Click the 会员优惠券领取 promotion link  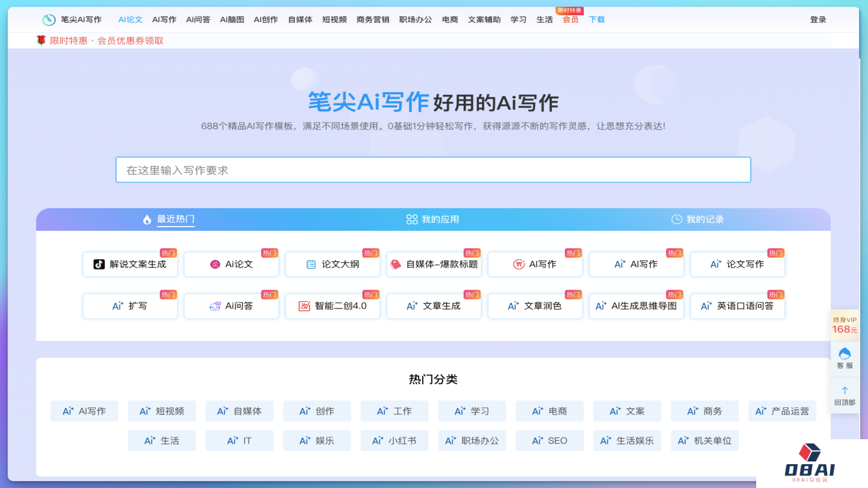click(x=130, y=41)
